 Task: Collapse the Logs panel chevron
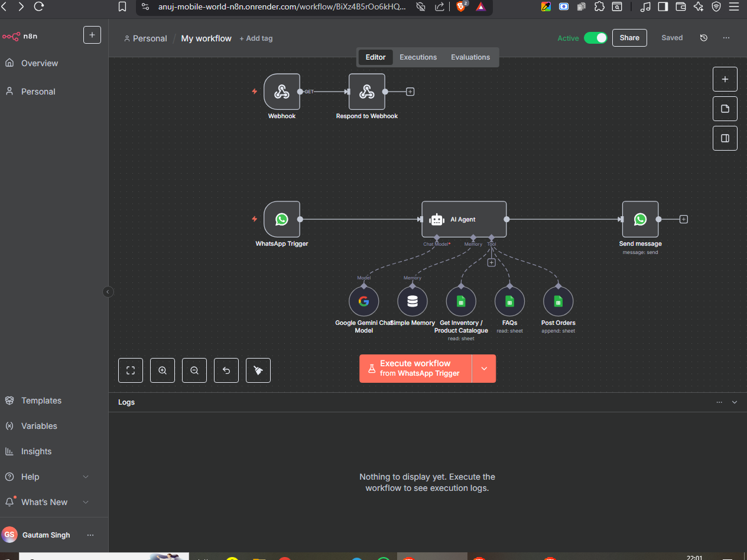click(735, 402)
